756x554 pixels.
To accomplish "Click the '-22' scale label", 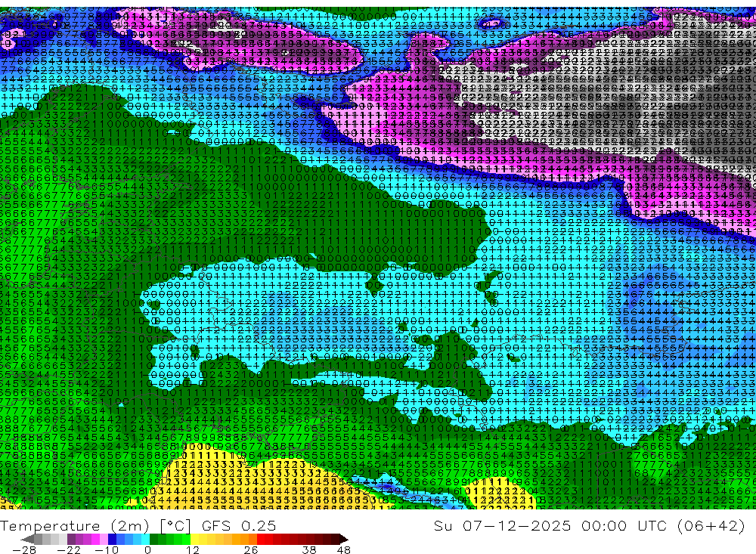I will coord(69,549).
